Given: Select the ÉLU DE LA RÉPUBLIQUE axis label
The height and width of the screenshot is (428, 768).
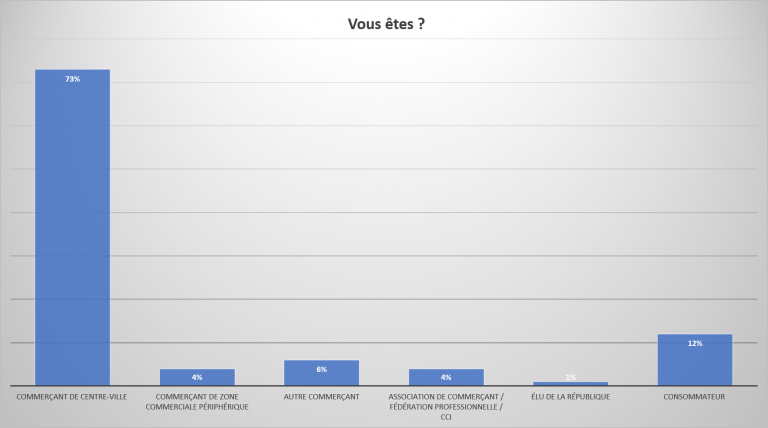Looking at the screenshot, I should coord(571,397).
